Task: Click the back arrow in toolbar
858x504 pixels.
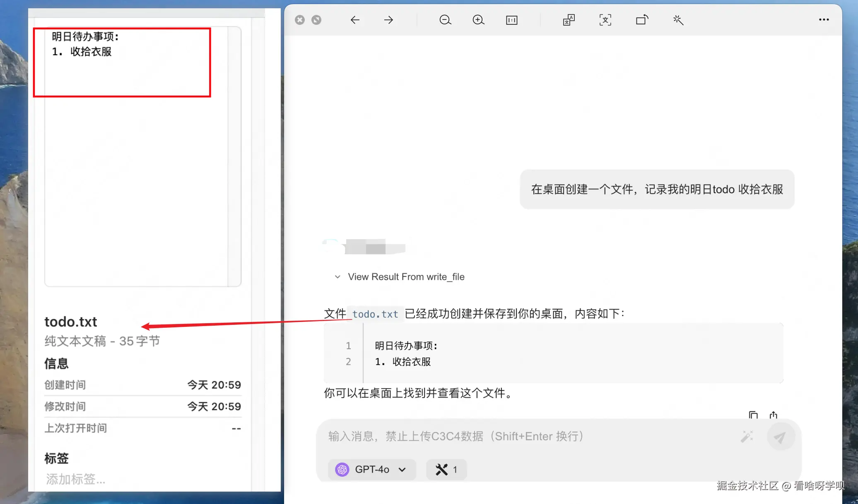Action: tap(355, 20)
